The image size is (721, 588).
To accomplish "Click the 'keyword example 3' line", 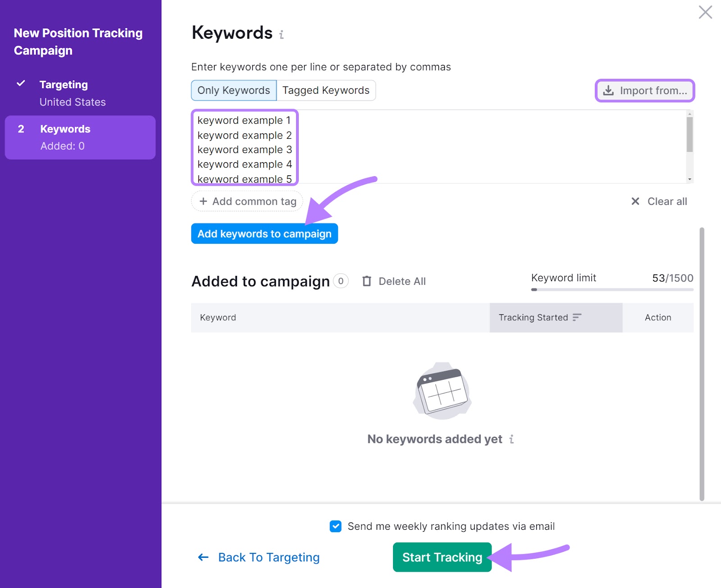I will click(245, 150).
